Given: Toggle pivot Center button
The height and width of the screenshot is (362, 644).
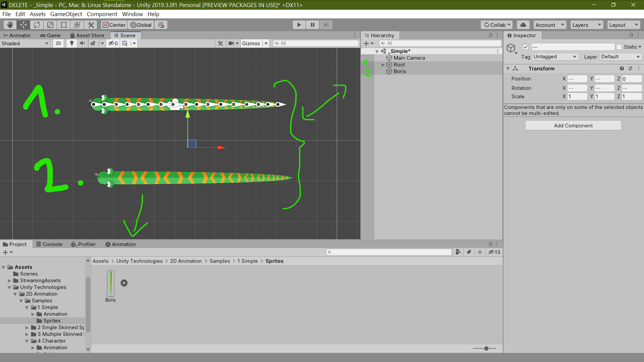Looking at the screenshot, I should pyautogui.click(x=114, y=25).
